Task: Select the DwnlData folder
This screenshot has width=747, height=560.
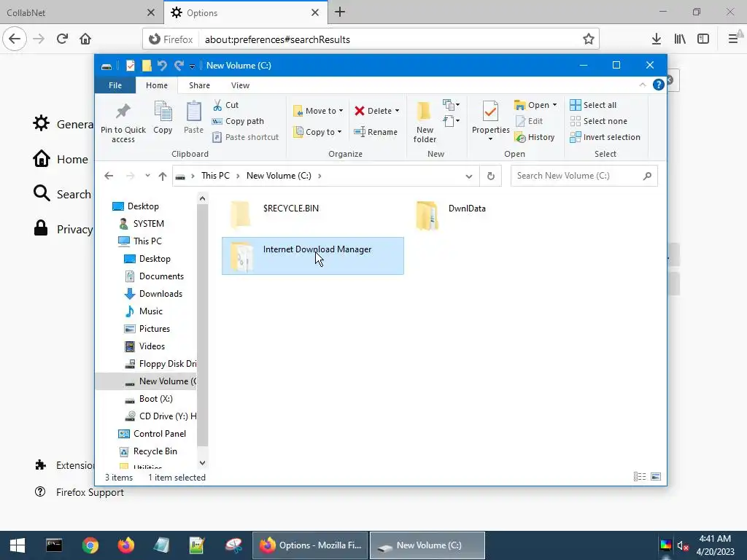Action: pyautogui.click(x=498, y=215)
